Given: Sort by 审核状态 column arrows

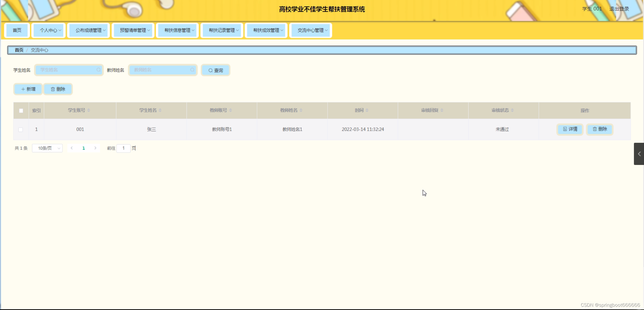Looking at the screenshot, I should pos(512,110).
